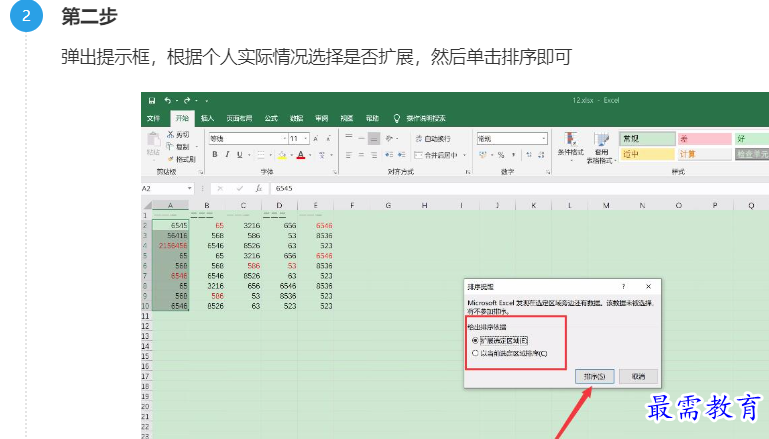Toggle Underline formatting
Image resolution: width=769 pixels, height=439 pixels.
pos(240,155)
